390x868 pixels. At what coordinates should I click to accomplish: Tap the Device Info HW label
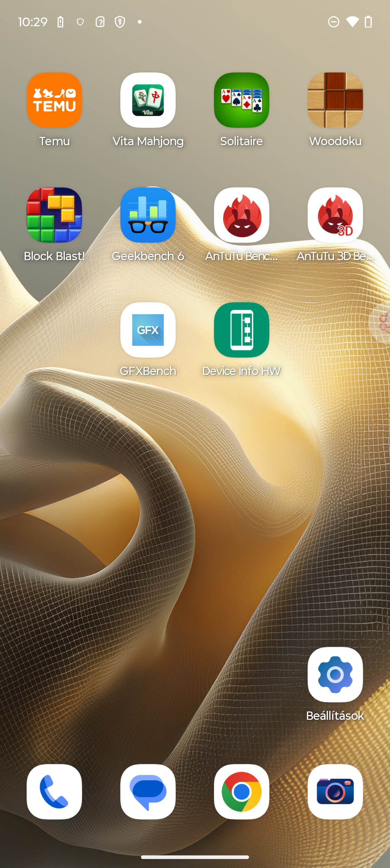241,371
